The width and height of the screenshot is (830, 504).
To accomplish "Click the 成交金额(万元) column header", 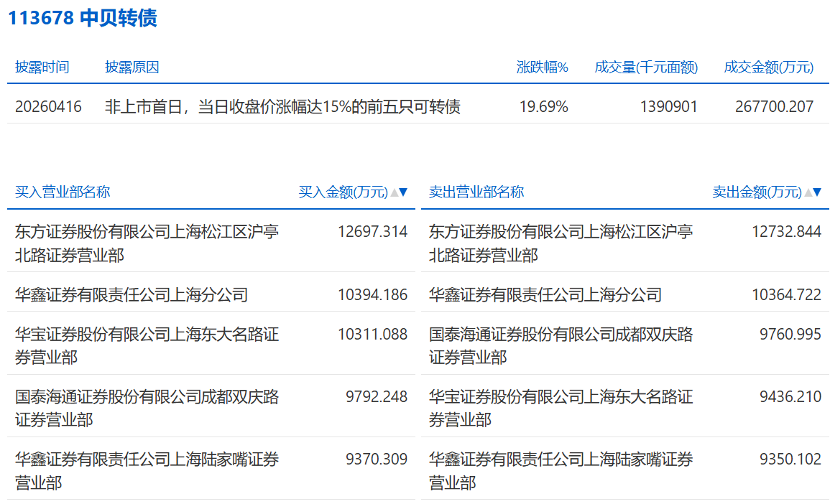I will click(x=769, y=67).
